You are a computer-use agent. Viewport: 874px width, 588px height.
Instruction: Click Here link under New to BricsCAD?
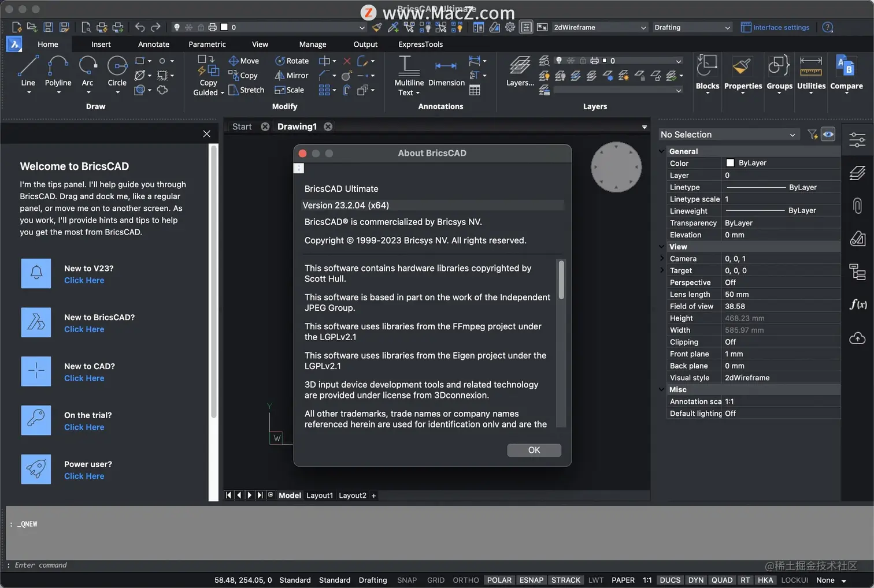(84, 329)
